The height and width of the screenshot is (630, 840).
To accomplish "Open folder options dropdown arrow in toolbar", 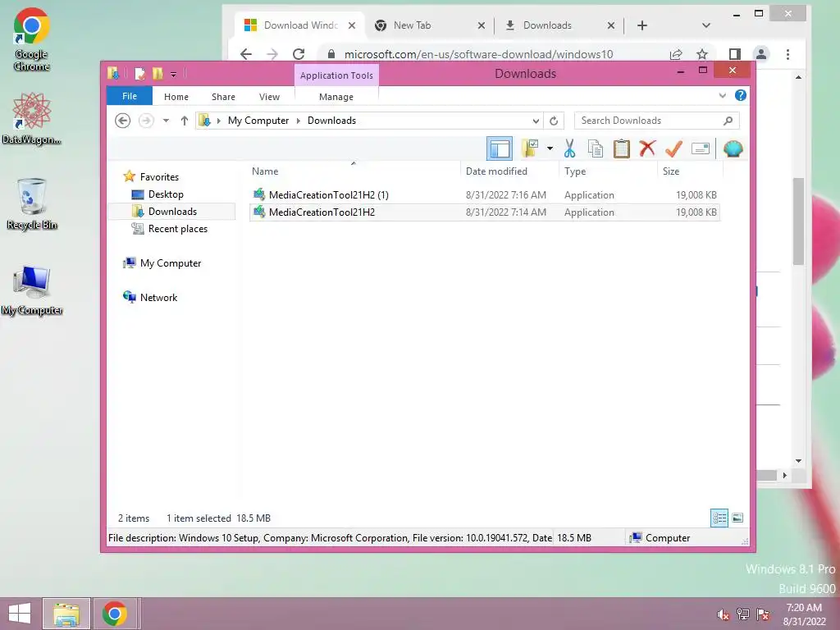I will (550, 148).
